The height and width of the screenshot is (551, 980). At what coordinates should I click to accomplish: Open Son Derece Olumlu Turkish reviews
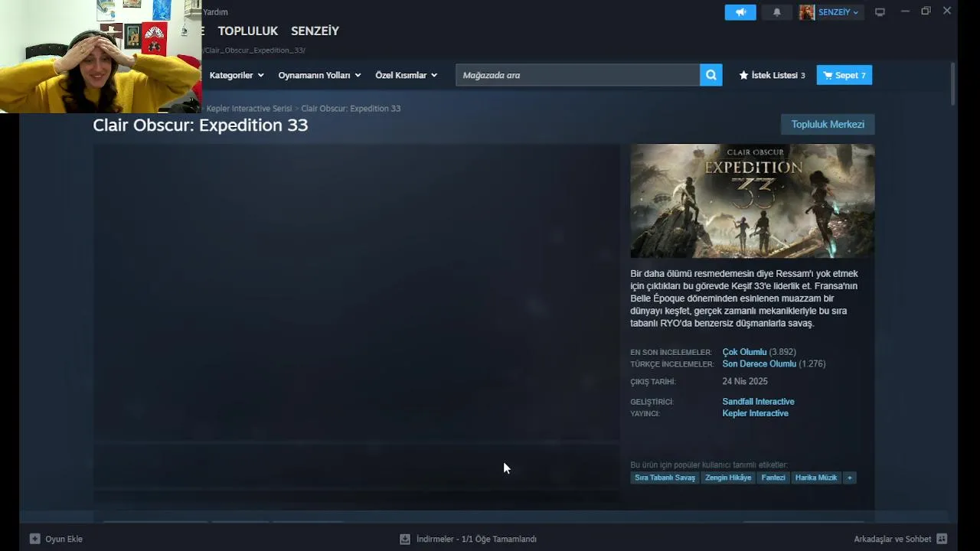(759, 364)
